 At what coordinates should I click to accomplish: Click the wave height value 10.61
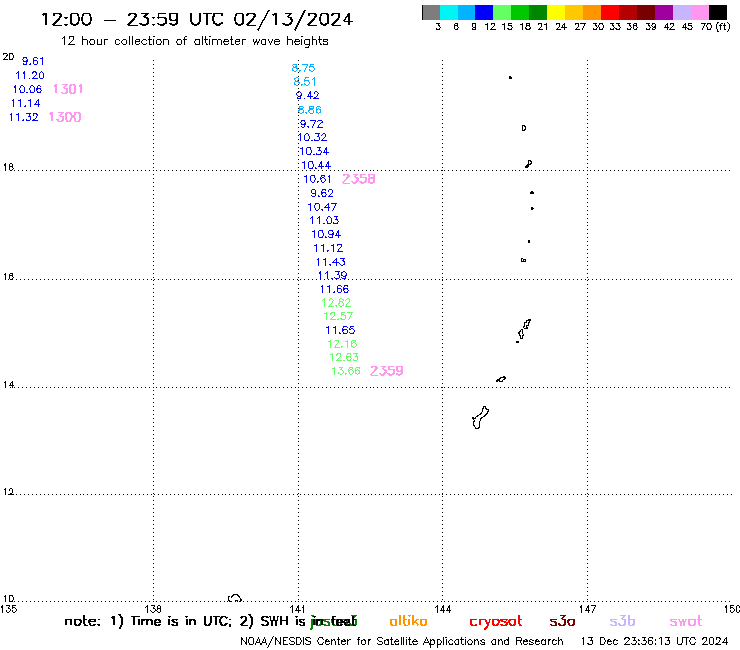[x=317, y=179]
